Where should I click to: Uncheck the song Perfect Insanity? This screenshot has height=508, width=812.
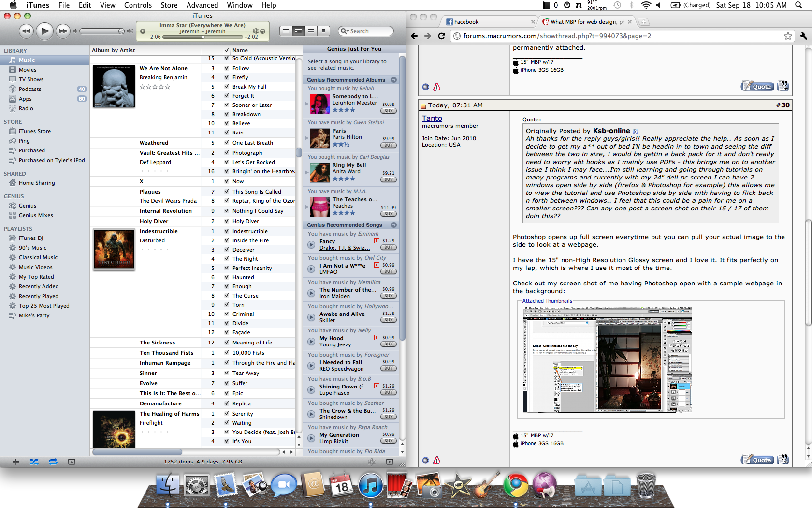point(227,268)
